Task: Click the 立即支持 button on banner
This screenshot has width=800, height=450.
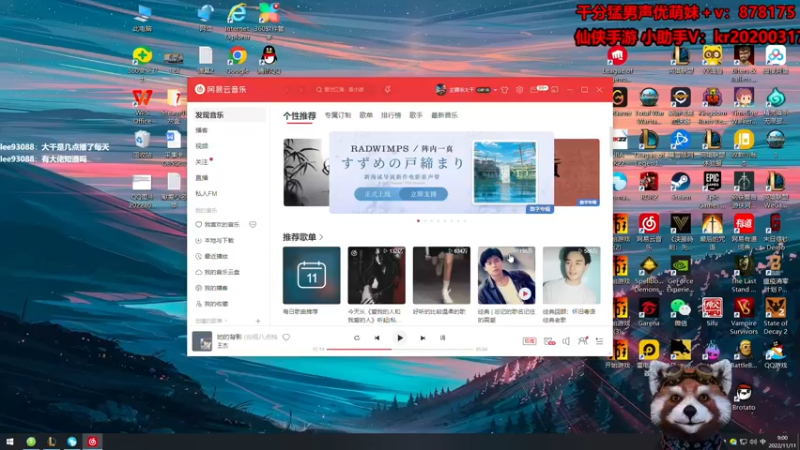Action: 423,194
